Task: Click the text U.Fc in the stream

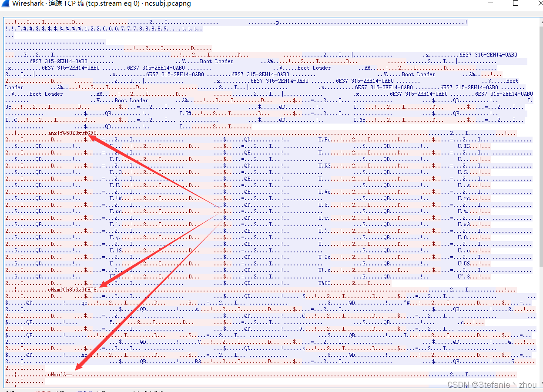Action: [325, 140]
